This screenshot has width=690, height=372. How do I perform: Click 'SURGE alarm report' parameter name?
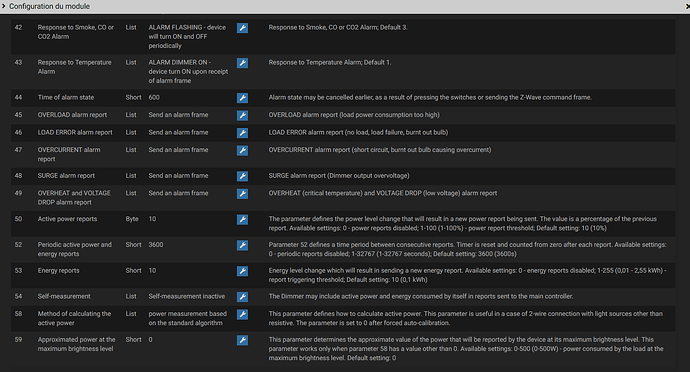pos(66,176)
